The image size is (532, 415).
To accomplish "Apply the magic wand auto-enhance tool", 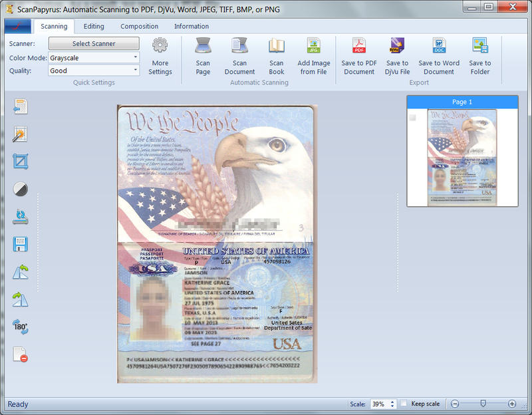I will pyautogui.click(x=21, y=134).
